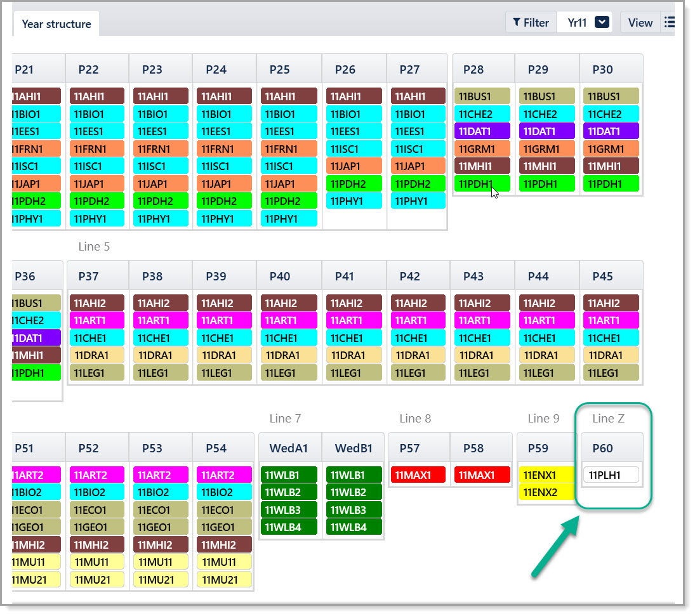Click 11ART1 class in column P43
Image resolution: width=695 pixels, height=616 pixels.
[x=482, y=320]
